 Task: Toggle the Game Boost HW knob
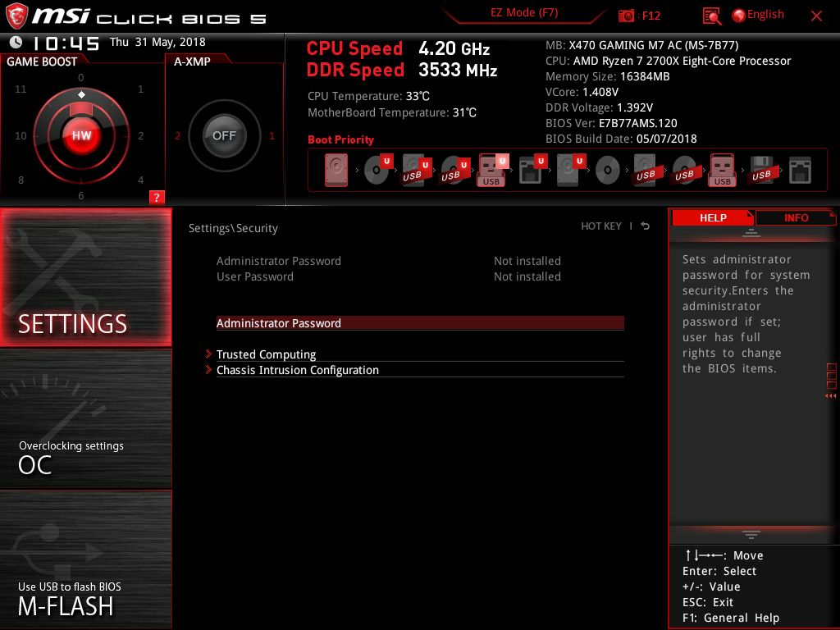click(81, 135)
